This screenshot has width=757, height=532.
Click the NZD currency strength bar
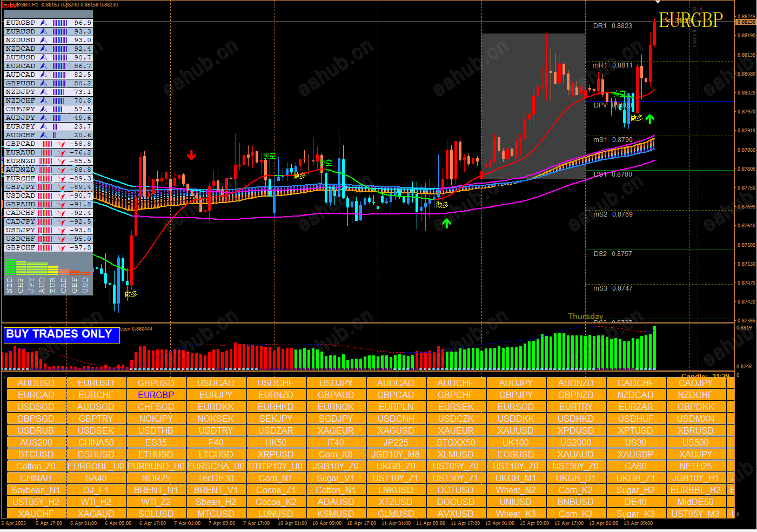click(x=10, y=267)
